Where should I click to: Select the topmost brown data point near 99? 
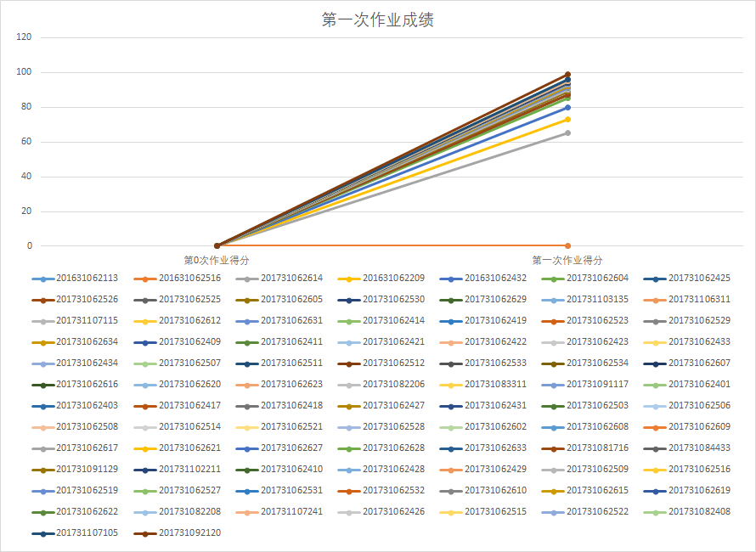(567, 75)
